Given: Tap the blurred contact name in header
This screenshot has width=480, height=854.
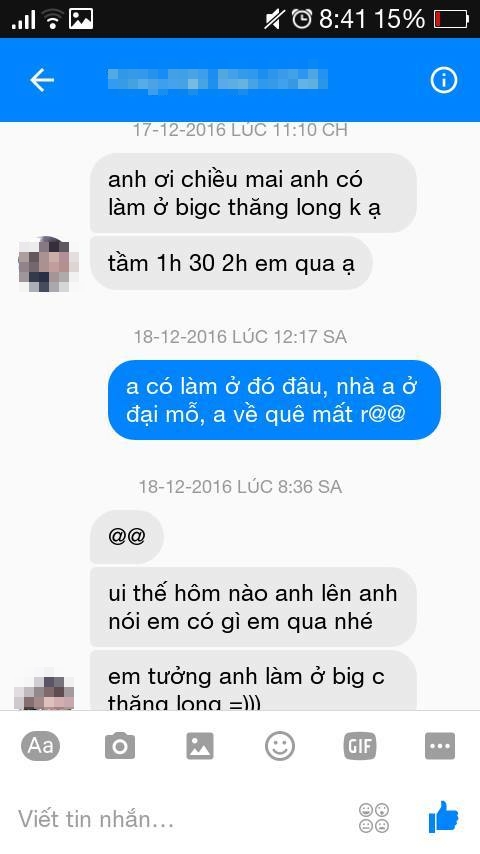Looking at the screenshot, I should 217,80.
